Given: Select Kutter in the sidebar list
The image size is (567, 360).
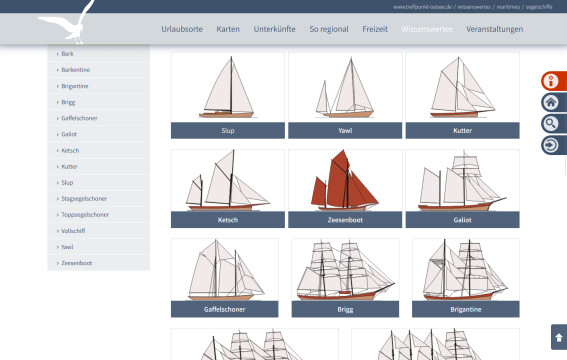Looking at the screenshot, I should tap(99, 167).
